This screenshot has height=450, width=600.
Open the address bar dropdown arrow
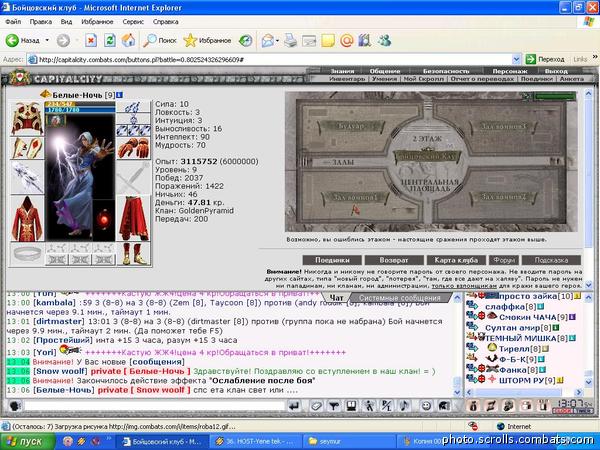pos(516,59)
